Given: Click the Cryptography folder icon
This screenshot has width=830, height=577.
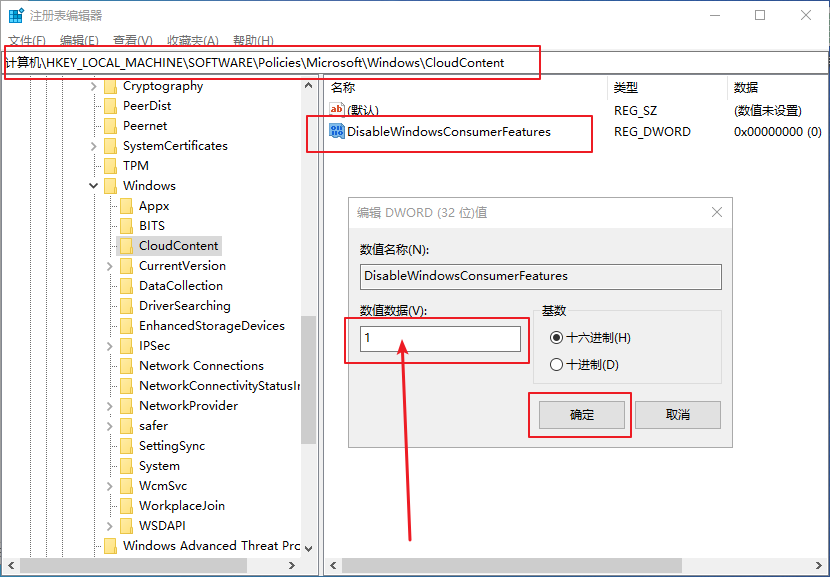Looking at the screenshot, I should click(110, 86).
